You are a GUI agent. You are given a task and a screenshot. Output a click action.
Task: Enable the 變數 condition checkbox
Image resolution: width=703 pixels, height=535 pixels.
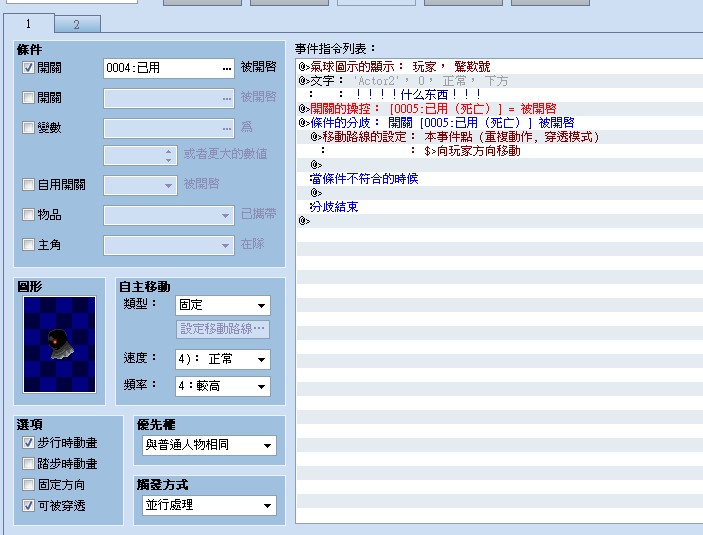pyautogui.click(x=28, y=127)
